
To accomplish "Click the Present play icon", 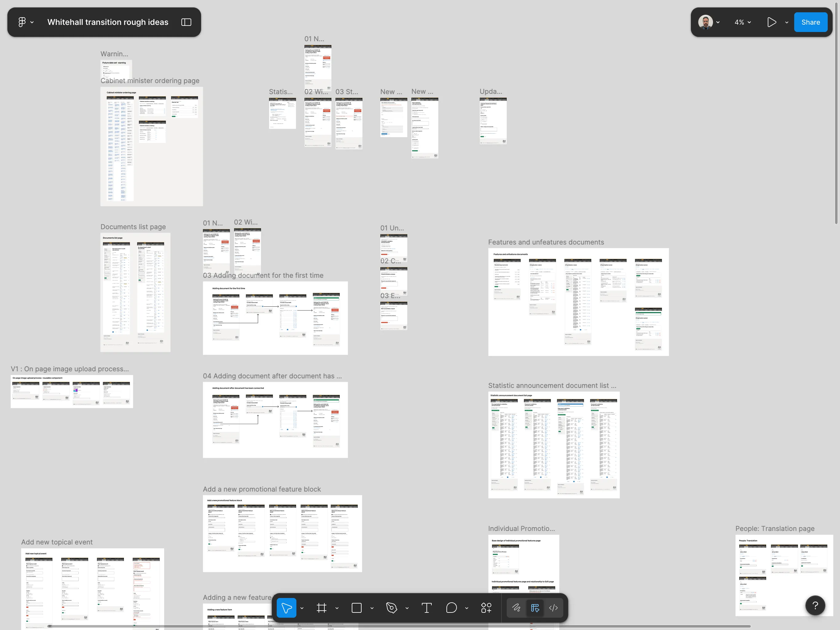I will 771,22.
